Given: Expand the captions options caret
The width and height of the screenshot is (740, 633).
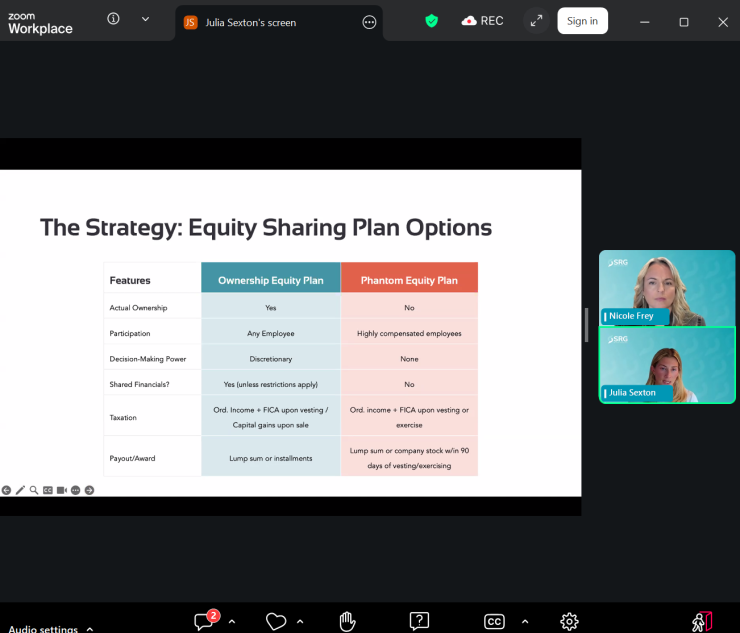Looking at the screenshot, I should (525, 622).
